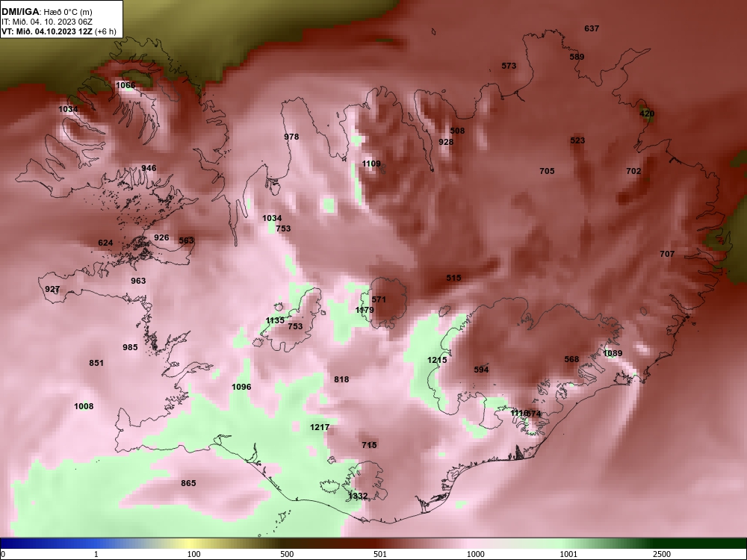Click the 589 value on the map

click(577, 57)
